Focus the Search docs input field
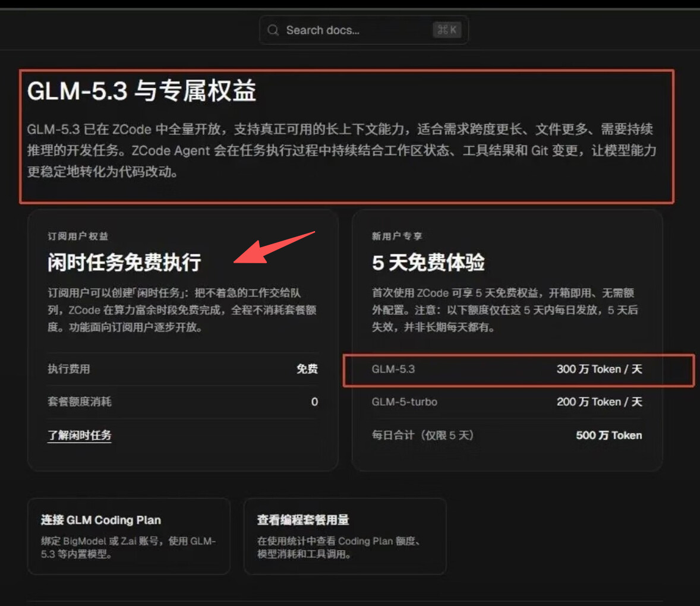 click(x=364, y=30)
